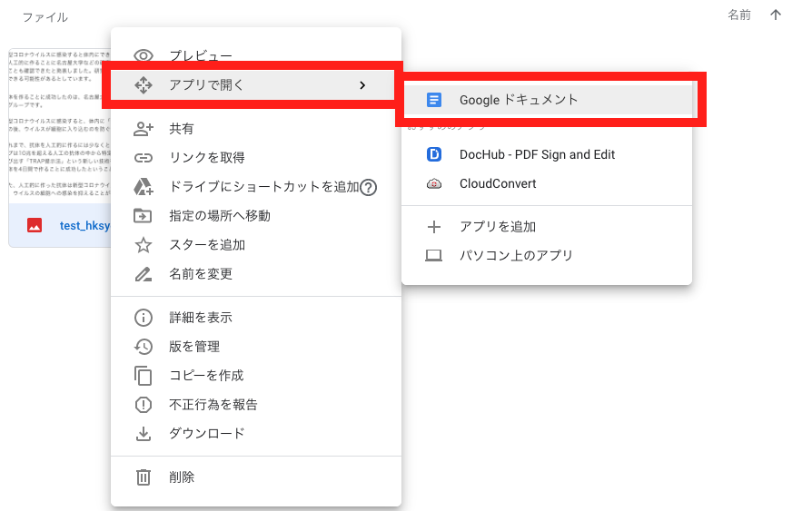This screenshot has height=511, width=812.
Task: Click the help question mark beside ショートカットを追加
Action: click(368, 187)
